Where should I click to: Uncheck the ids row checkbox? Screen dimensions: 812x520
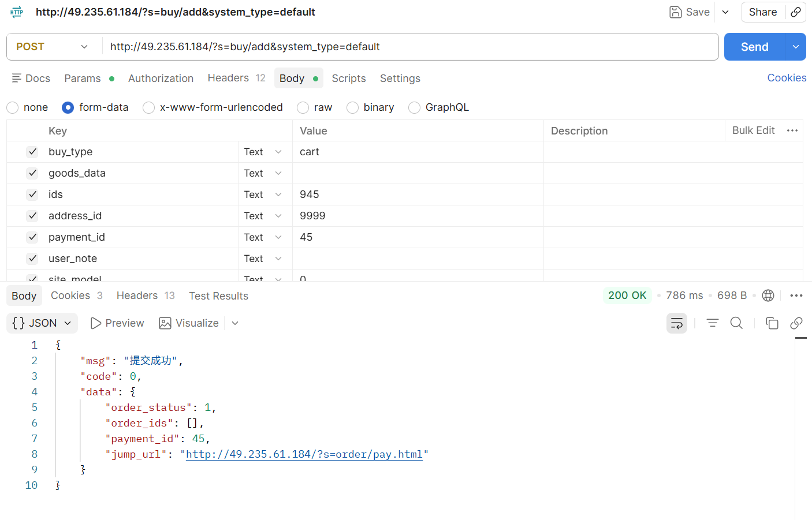32,194
